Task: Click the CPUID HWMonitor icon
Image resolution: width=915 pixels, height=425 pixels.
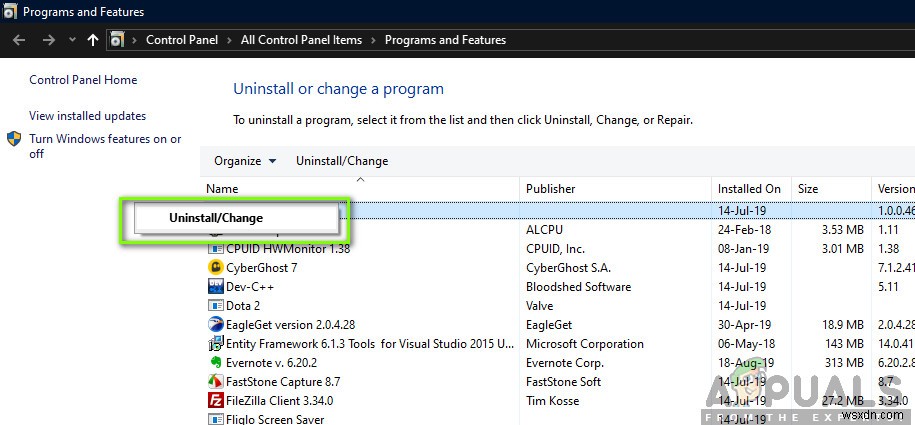Action: coord(215,249)
